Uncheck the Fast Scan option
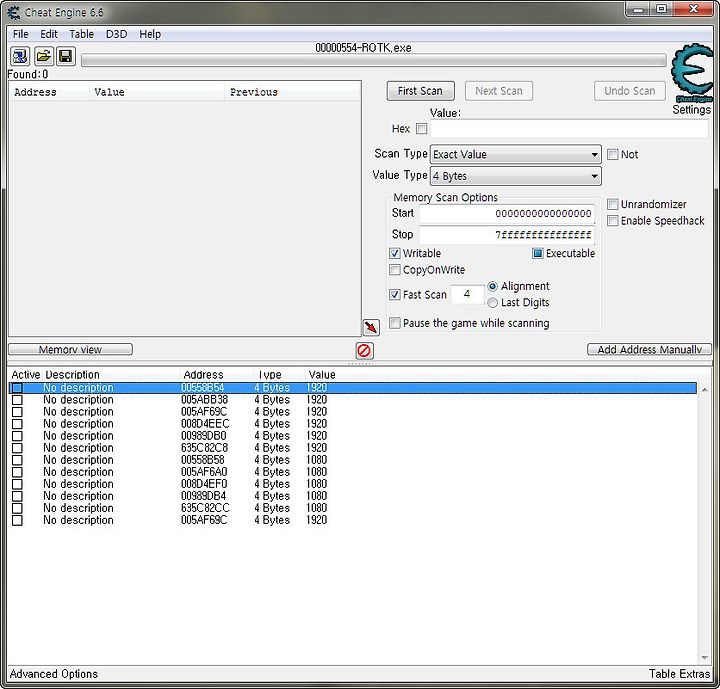This screenshot has width=720, height=689. 394,294
